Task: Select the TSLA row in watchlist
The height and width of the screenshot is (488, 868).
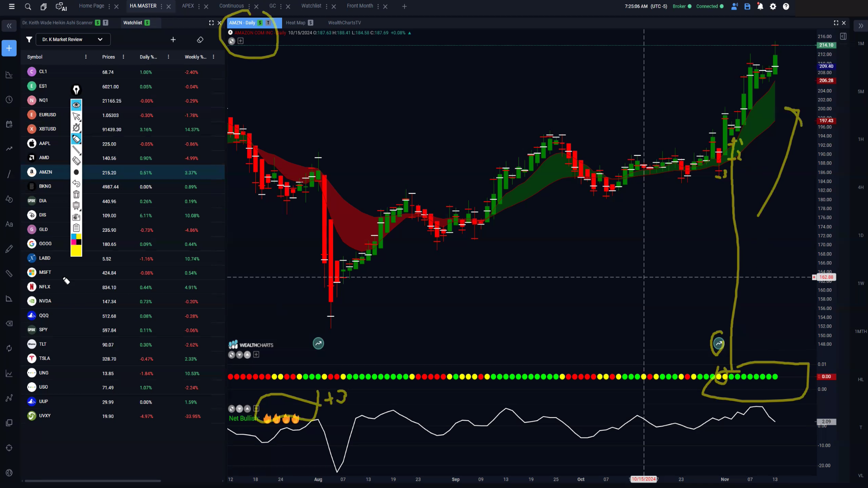Action: click(x=123, y=359)
